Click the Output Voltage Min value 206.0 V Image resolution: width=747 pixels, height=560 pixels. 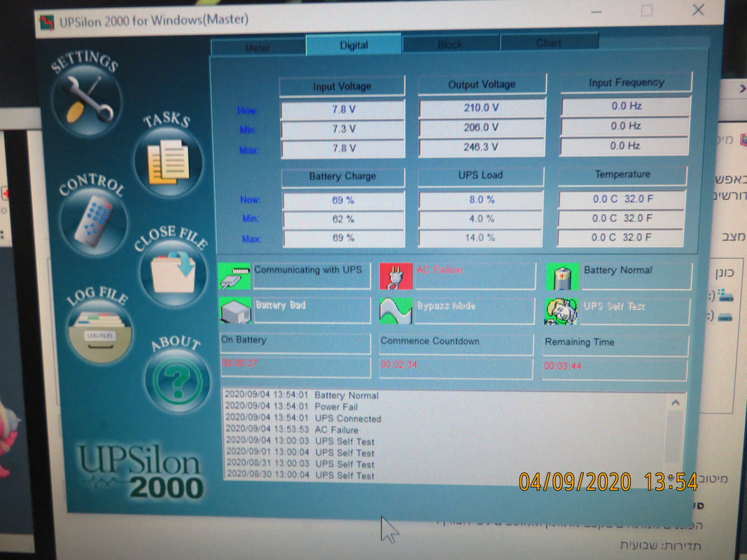[x=481, y=127]
